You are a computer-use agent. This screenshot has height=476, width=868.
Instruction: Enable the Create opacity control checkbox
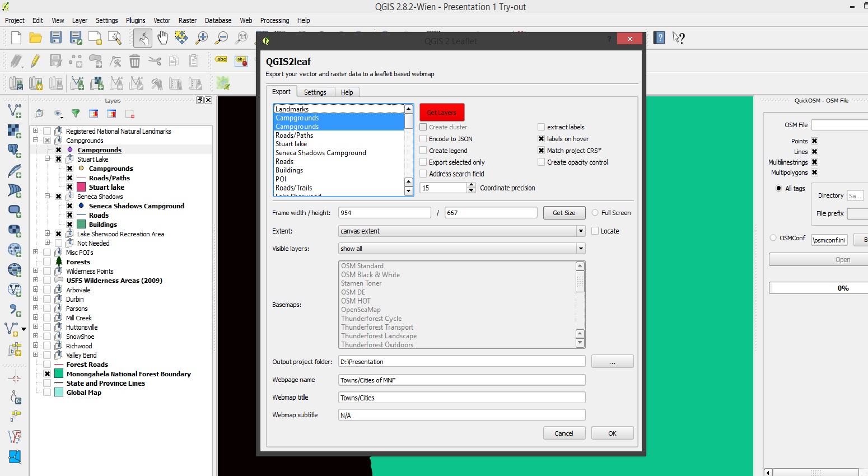tap(541, 162)
